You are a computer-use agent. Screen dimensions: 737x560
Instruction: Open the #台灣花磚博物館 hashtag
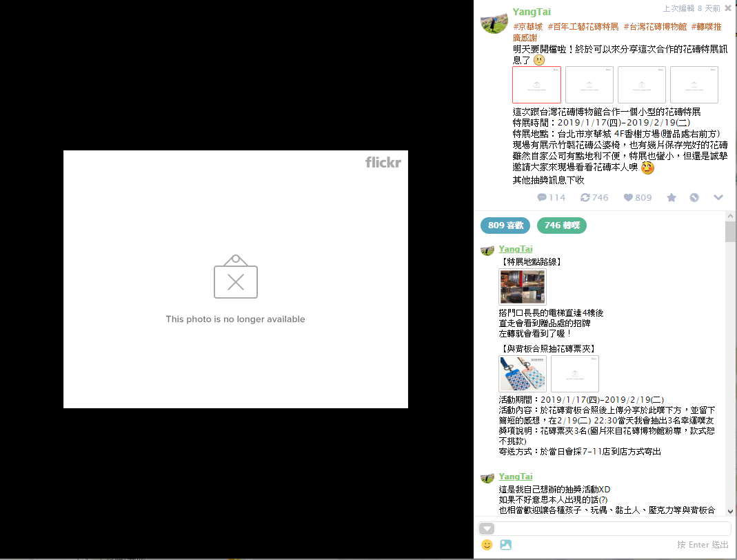pyautogui.click(x=655, y=27)
